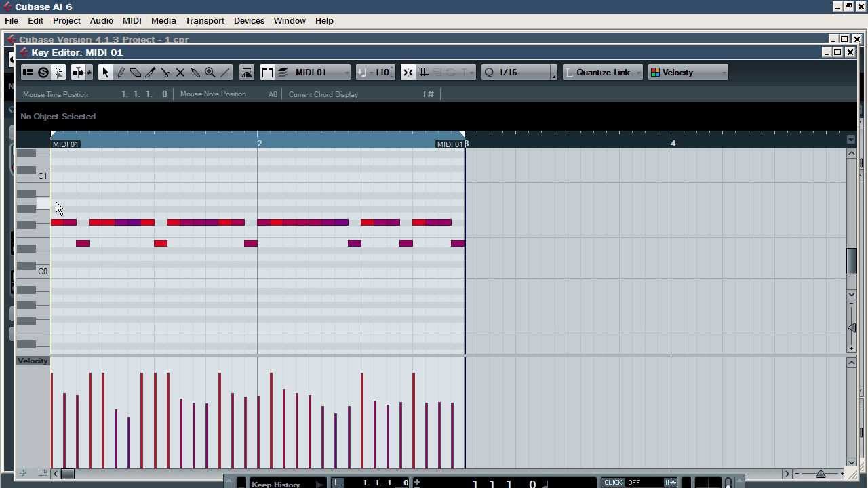This screenshot has width=868, height=488.
Task: Toggle the Solo Editor button
Action: [x=43, y=73]
